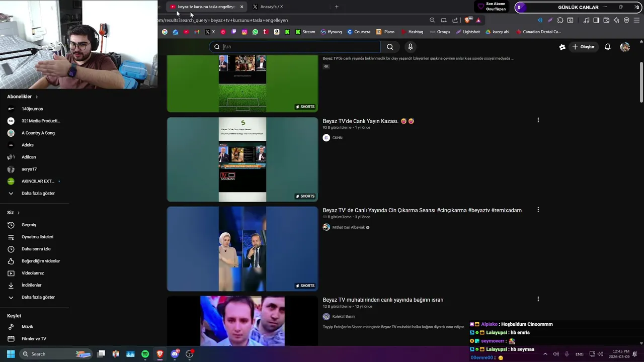Open Coursera bookmark
The image size is (644, 362).
pyautogui.click(x=359, y=32)
